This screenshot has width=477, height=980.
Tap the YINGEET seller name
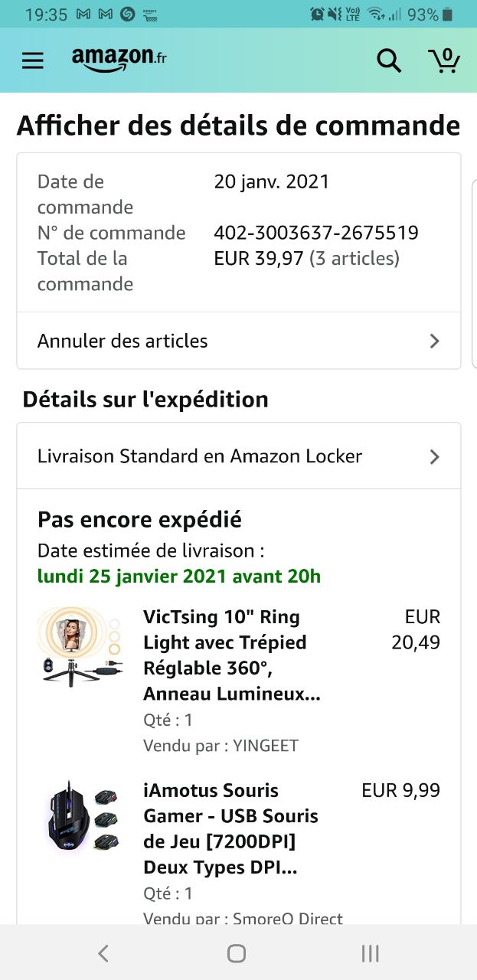click(x=266, y=746)
